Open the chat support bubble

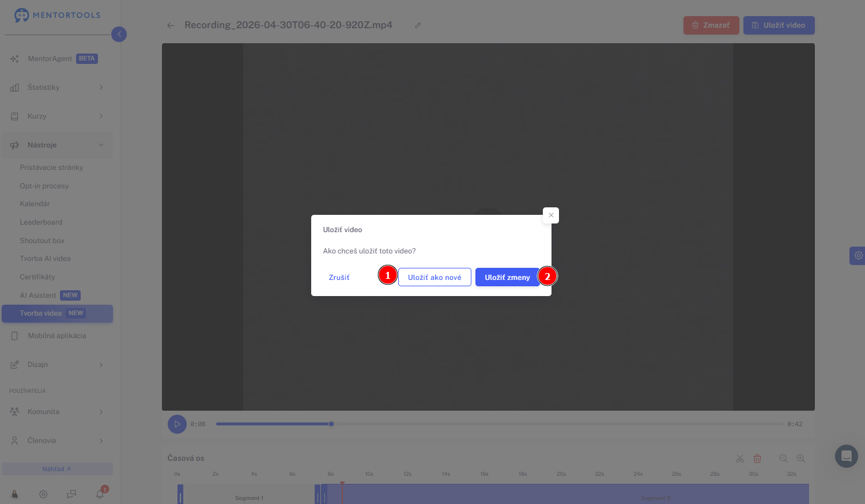(847, 456)
